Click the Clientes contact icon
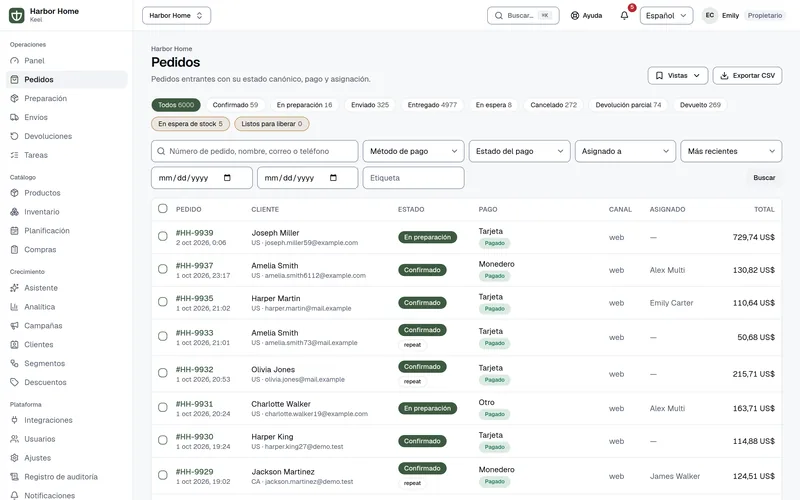The height and width of the screenshot is (500, 800). (x=14, y=344)
